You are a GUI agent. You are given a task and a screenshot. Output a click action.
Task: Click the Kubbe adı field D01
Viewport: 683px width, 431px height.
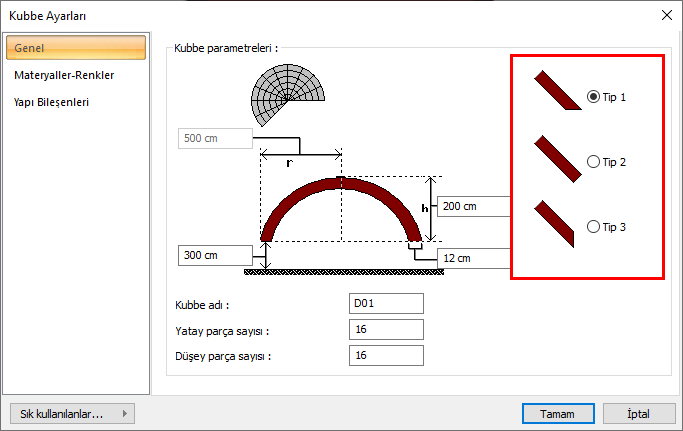click(386, 303)
